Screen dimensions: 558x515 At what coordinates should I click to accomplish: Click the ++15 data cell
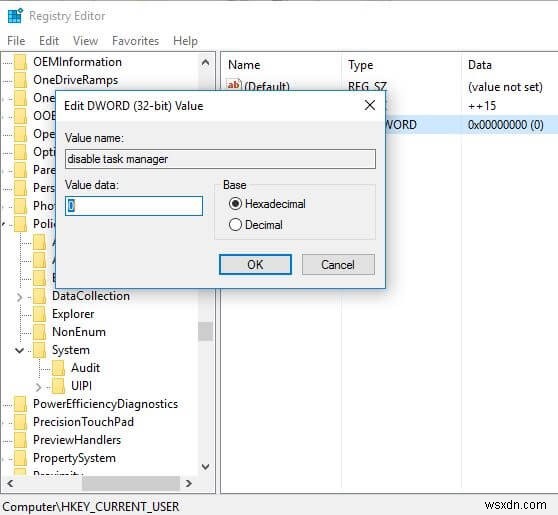tap(482, 106)
